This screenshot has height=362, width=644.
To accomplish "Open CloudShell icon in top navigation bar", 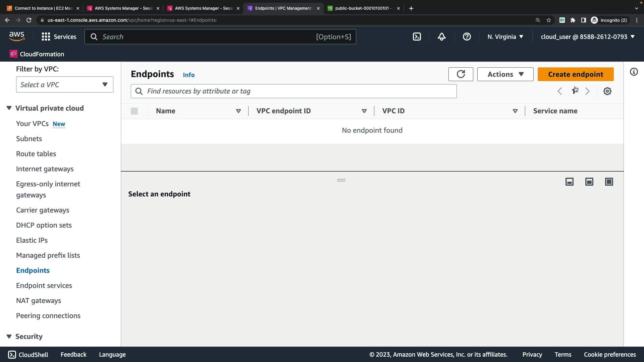I will pos(417,37).
